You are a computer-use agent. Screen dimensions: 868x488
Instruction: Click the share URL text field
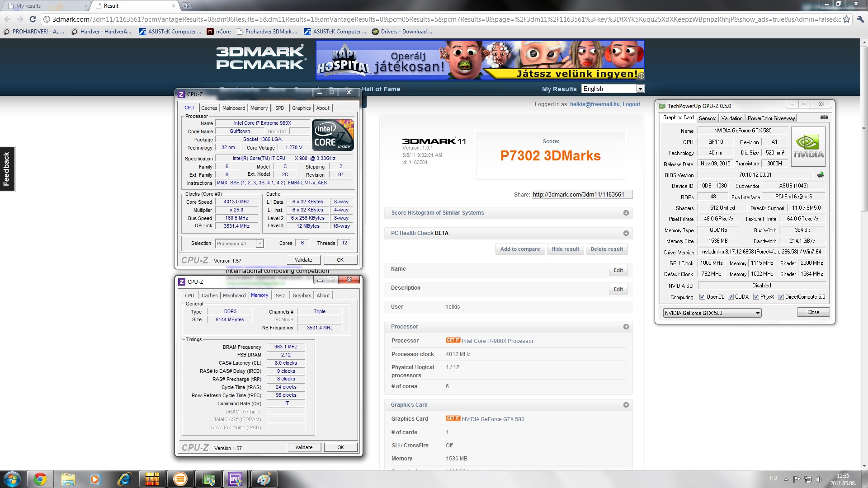click(x=581, y=195)
